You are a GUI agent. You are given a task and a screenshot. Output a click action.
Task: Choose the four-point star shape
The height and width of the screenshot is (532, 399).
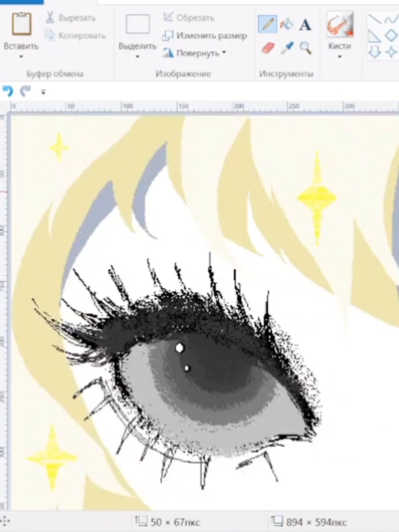(391, 52)
